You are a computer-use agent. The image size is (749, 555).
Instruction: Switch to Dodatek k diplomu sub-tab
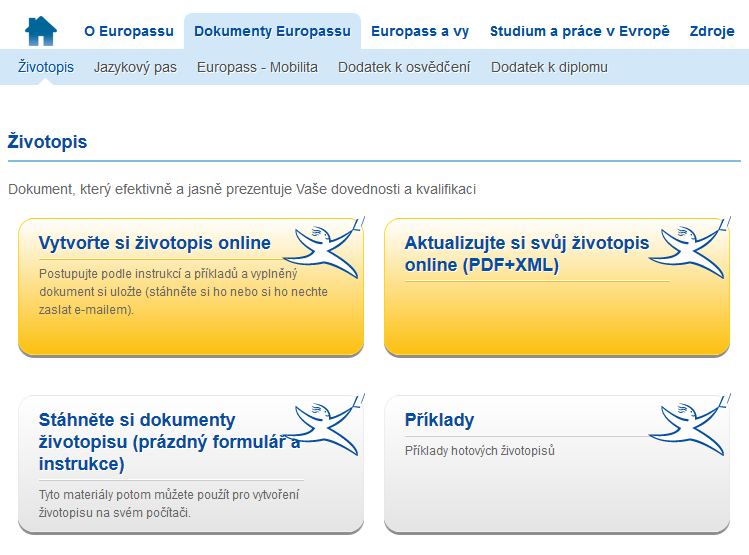pos(549,67)
